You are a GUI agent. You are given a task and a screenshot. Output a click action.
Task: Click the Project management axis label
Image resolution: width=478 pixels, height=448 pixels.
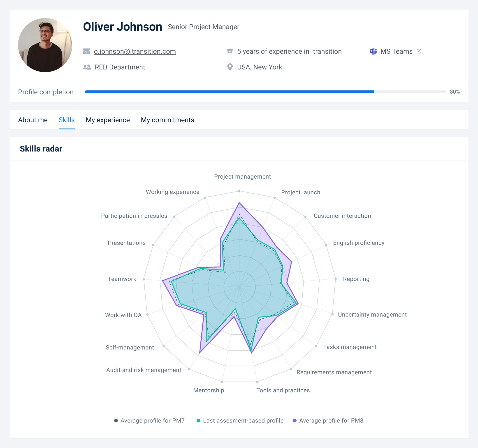242,176
